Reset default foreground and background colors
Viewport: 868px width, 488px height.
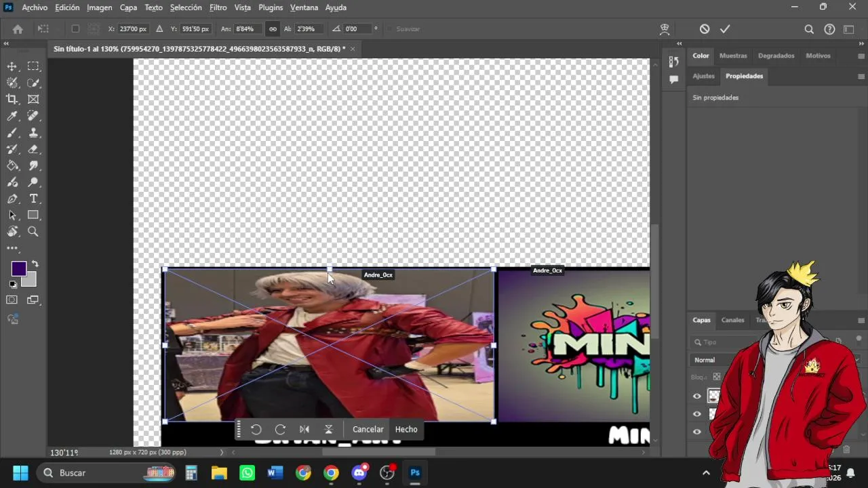point(13,284)
